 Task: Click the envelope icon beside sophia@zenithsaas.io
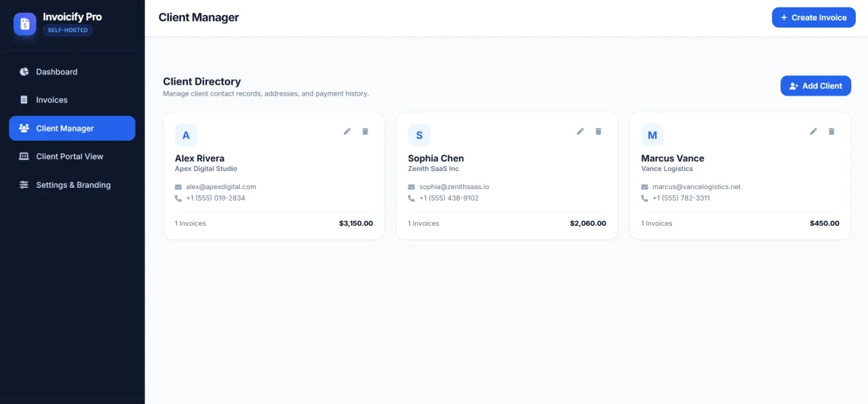click(412, 187)
